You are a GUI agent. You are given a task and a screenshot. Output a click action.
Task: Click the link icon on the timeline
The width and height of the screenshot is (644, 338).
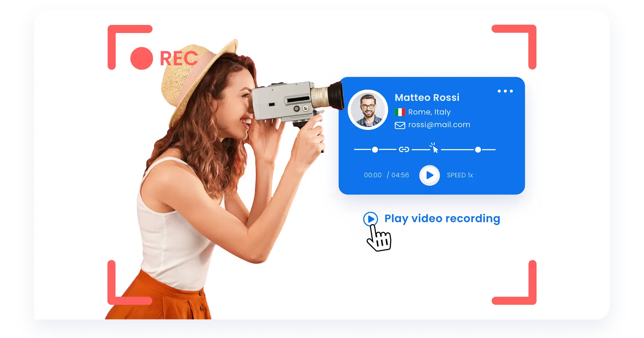click(x=404, y=150)
